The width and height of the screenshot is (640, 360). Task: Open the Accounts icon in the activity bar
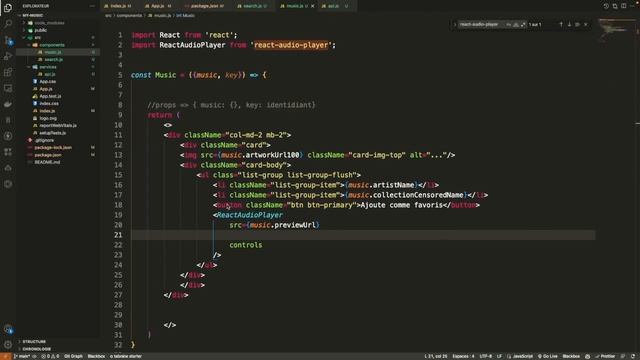coord(8,329)
